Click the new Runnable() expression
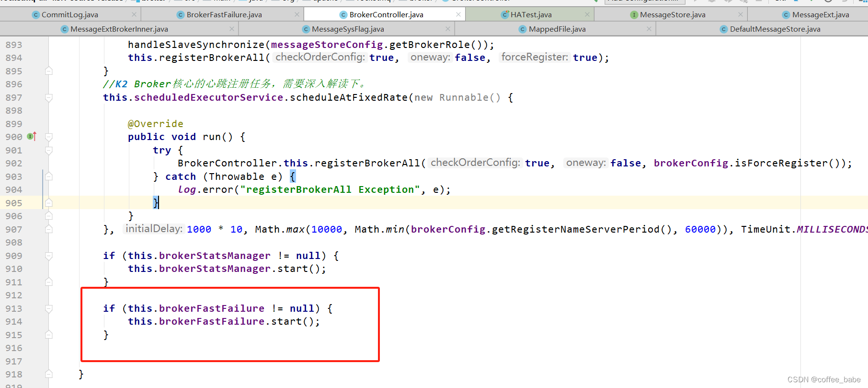 point(457,97)
